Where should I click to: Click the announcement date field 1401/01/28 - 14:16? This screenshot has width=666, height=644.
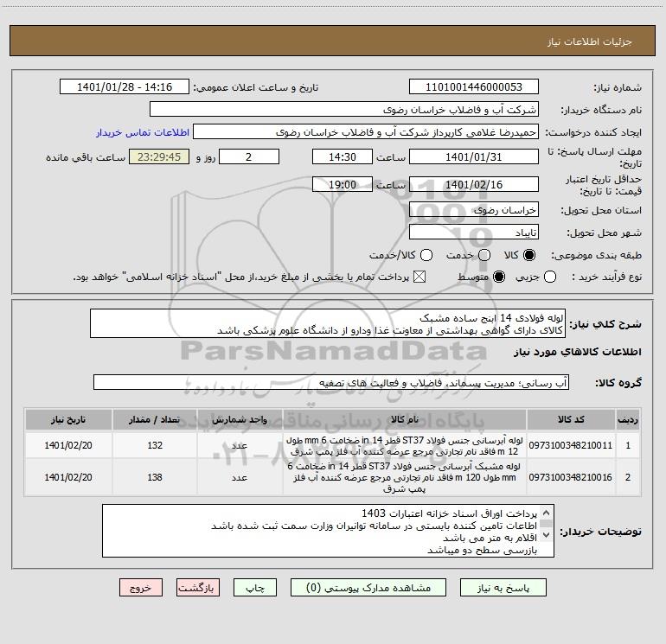(x=125, y=86)
